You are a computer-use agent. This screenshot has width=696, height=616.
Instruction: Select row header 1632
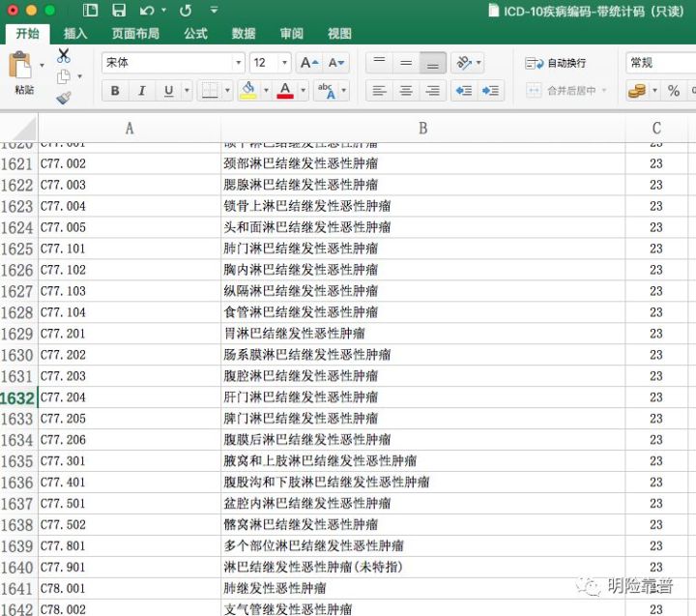pos(18,397)
